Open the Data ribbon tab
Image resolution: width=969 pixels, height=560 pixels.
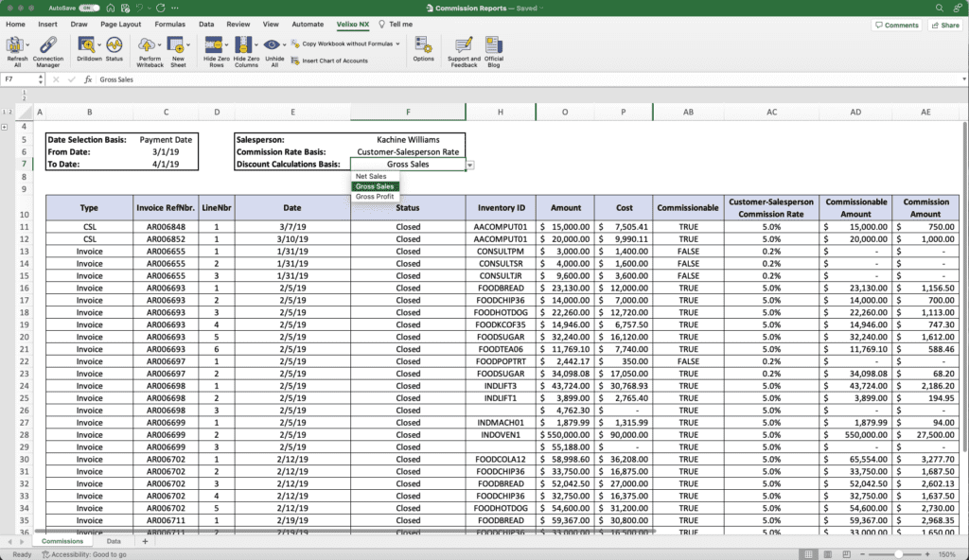206,24
